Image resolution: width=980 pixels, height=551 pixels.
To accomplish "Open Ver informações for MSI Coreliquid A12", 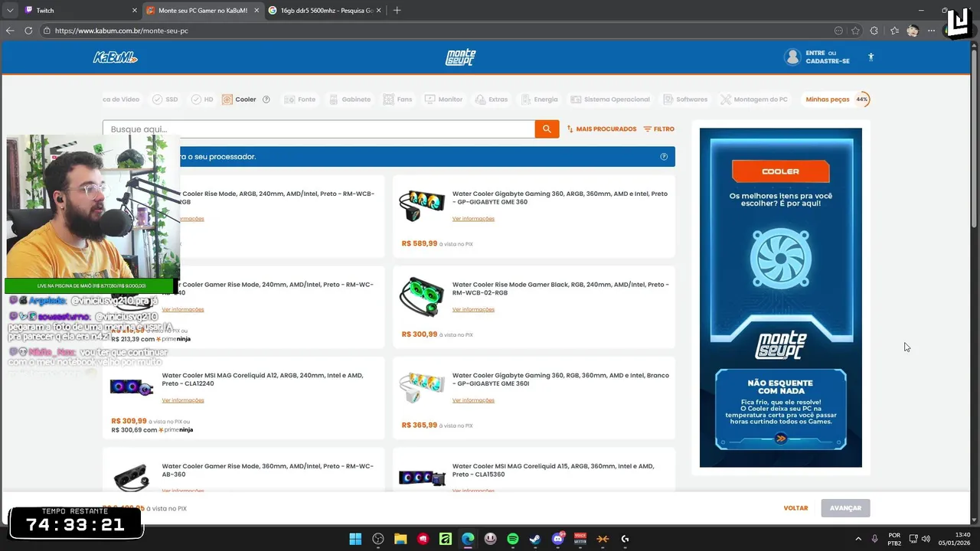I will point(183,400).
